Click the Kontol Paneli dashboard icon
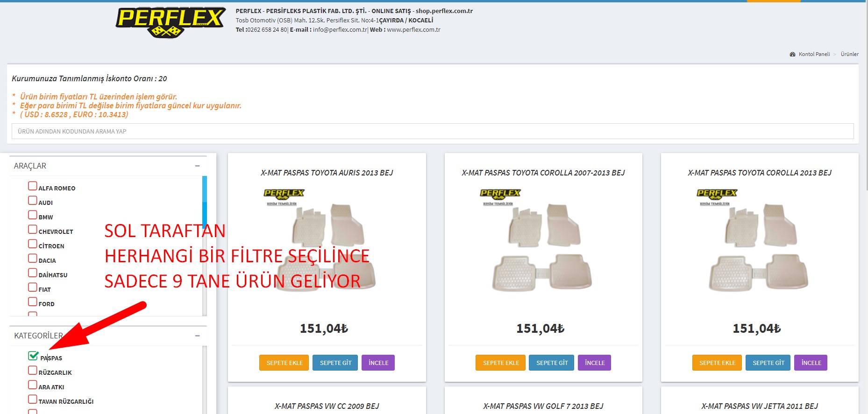The width and height of the screenshot is (868, 414). pyautogui.click(x=792, y=54)
